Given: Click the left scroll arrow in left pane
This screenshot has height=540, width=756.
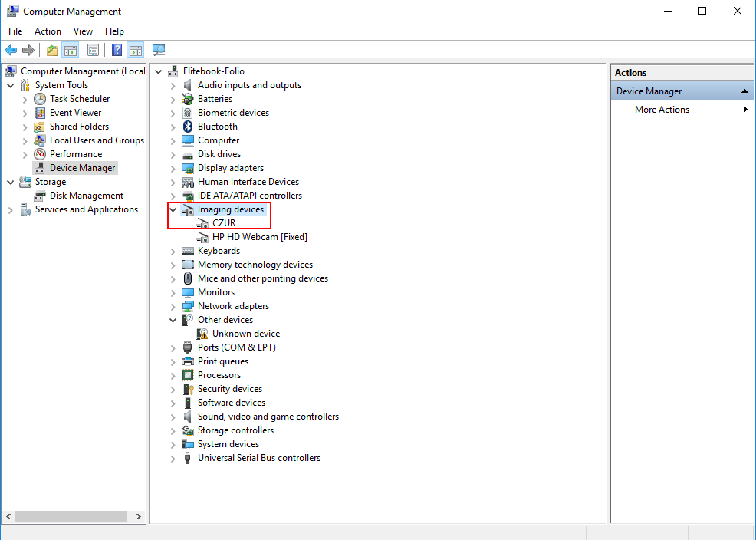Looking at the screenshot, I should pos(8,516).
